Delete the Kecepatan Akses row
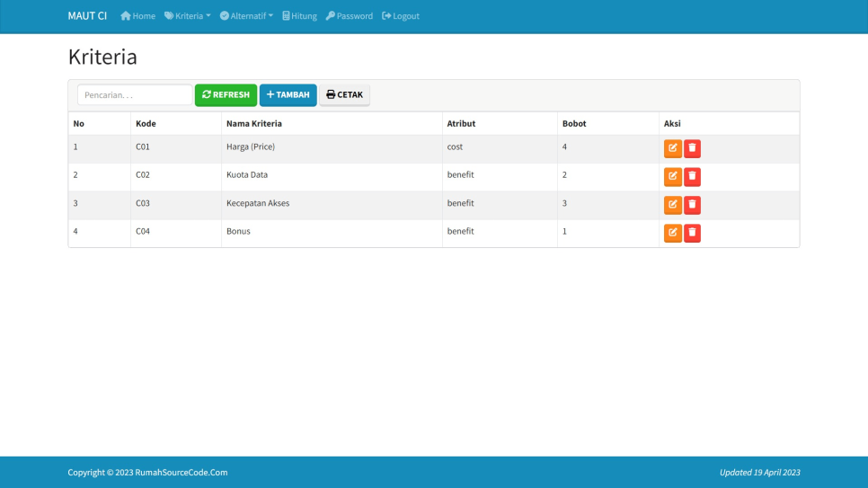The width and height of the screenshot is (868, 488). [x=692, y=205]
